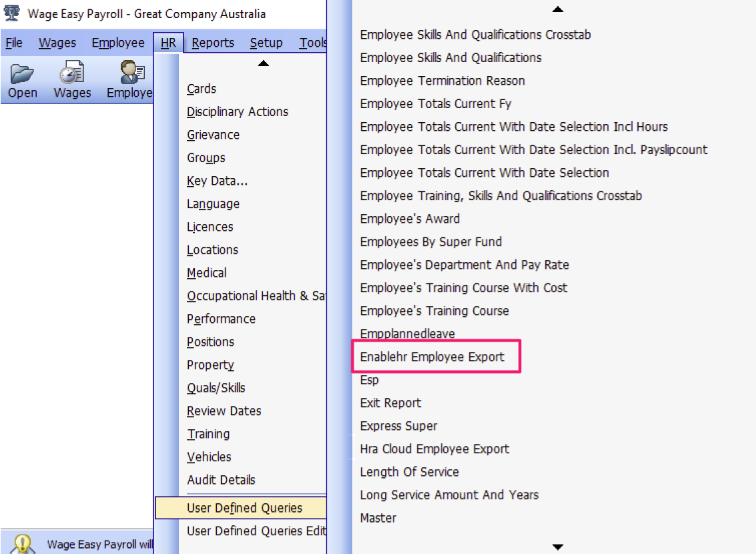Select Groups in the HR menu
This screenshot has height=554, width=756.
206,158
